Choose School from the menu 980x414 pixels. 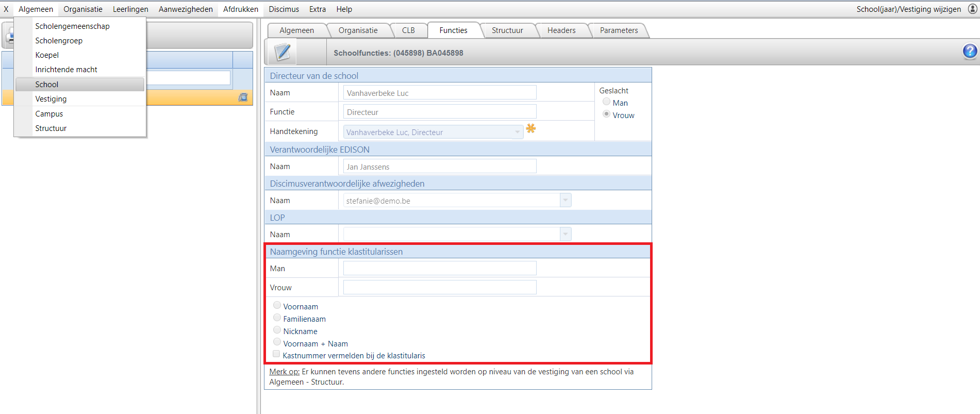pos(80,84)
